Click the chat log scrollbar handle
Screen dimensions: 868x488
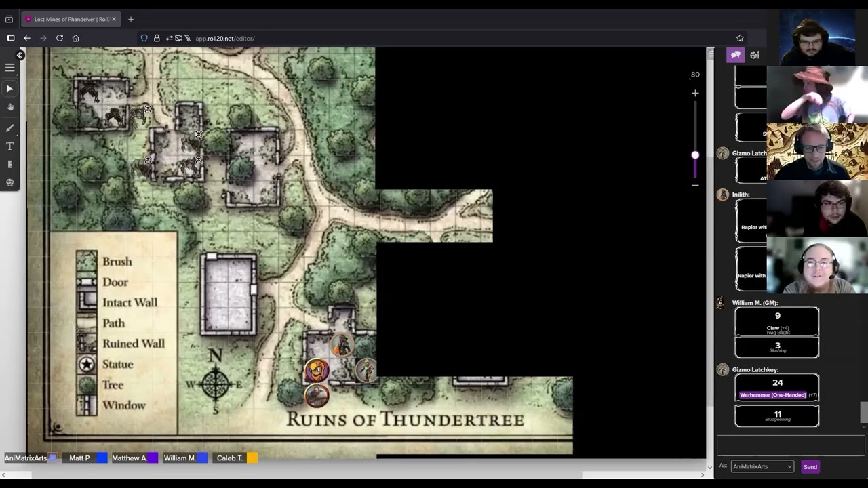point(863,411)
